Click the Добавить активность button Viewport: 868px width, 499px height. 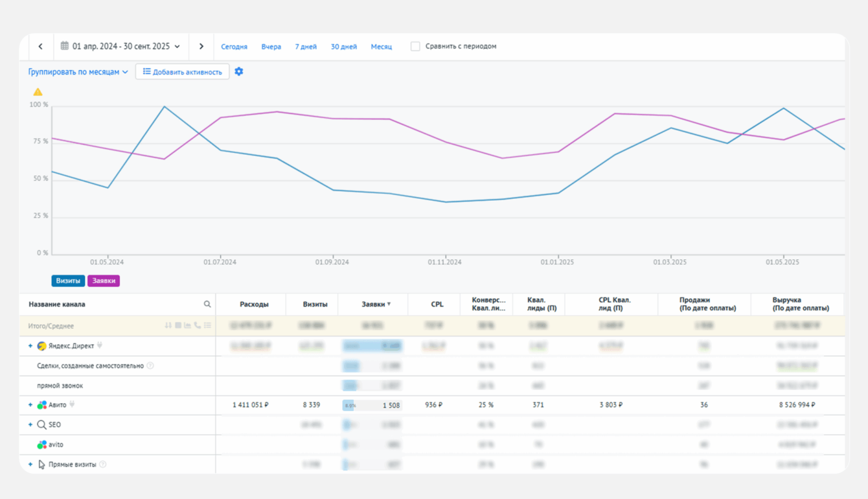coord(183,72)
